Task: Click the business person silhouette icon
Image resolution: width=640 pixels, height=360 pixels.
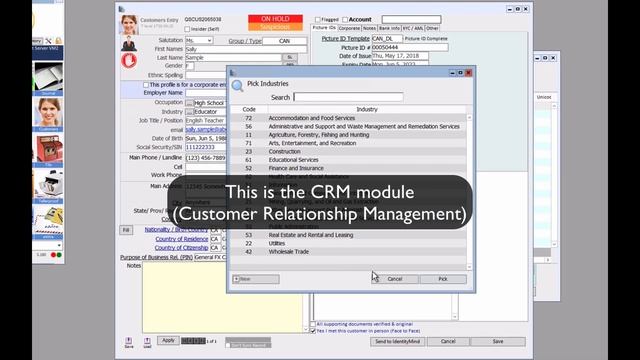Action: coord(129,44)
